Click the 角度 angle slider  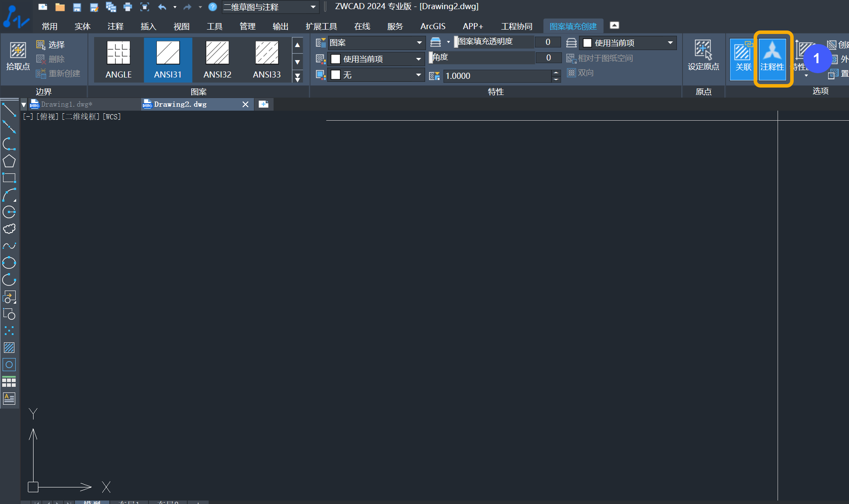(481, 58)
